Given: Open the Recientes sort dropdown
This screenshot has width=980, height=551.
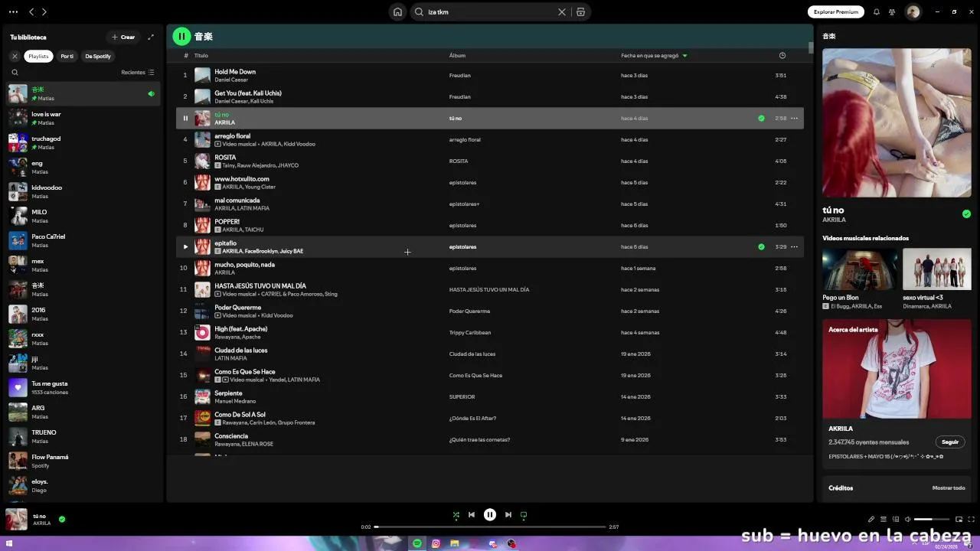Looking at the screenshot, I should 138,72.
